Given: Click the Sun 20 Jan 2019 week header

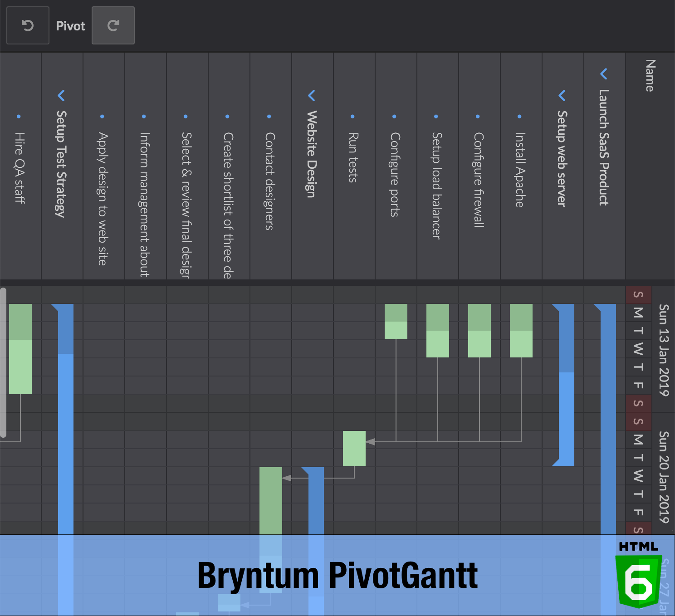Looking at the screenshot, I should (x=664, y=477).
